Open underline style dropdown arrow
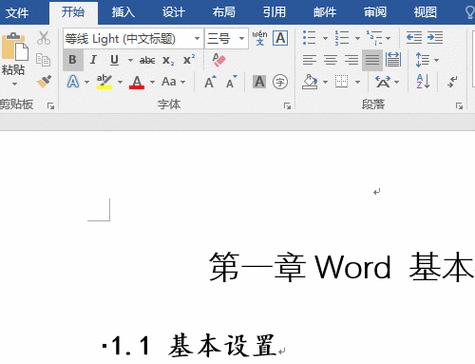Viewport: 475px width, 364px height. click(130, 60)
